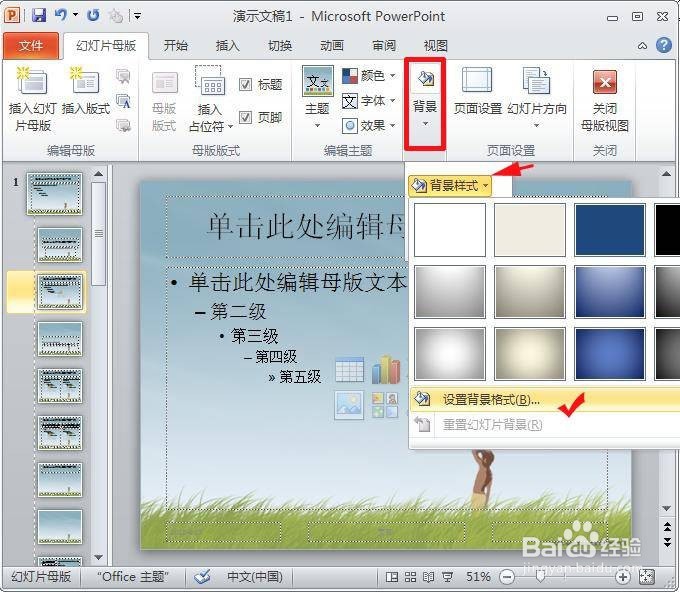Open the Undo history dropdown arrow
680x592 pixels.
(75, 15)
